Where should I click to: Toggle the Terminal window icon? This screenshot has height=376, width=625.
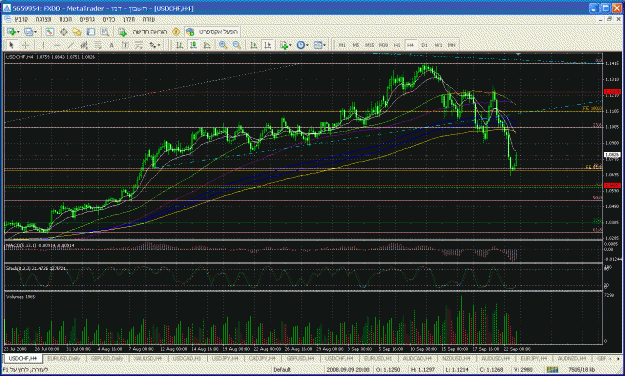click(x=91, y=32)
